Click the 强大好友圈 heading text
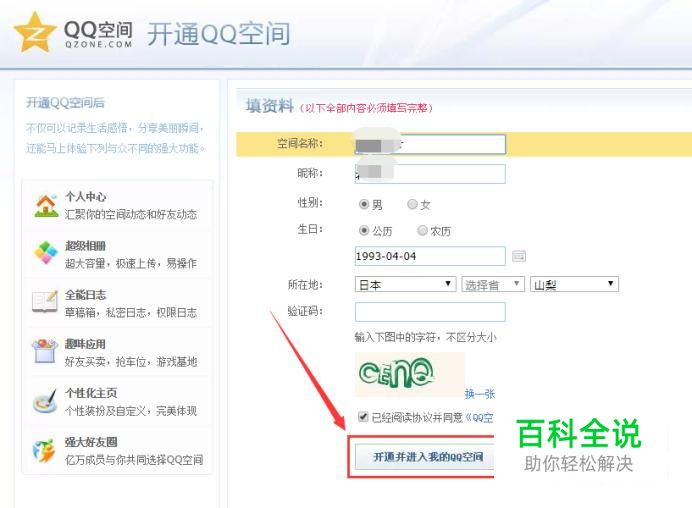 (91, 442)
